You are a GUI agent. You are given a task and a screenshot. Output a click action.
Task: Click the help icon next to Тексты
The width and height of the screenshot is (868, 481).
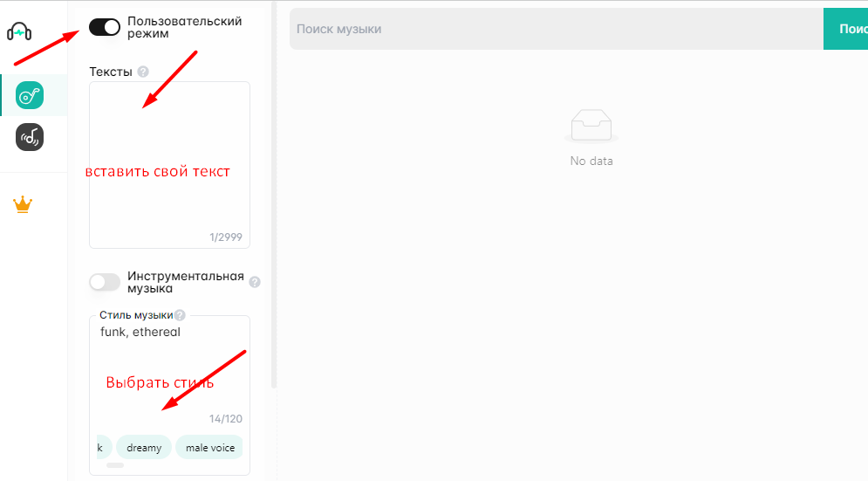(x=143, y=72)
